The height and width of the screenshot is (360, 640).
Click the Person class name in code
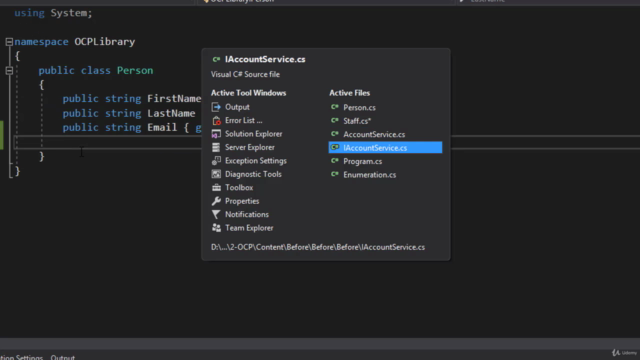(135, 70)
